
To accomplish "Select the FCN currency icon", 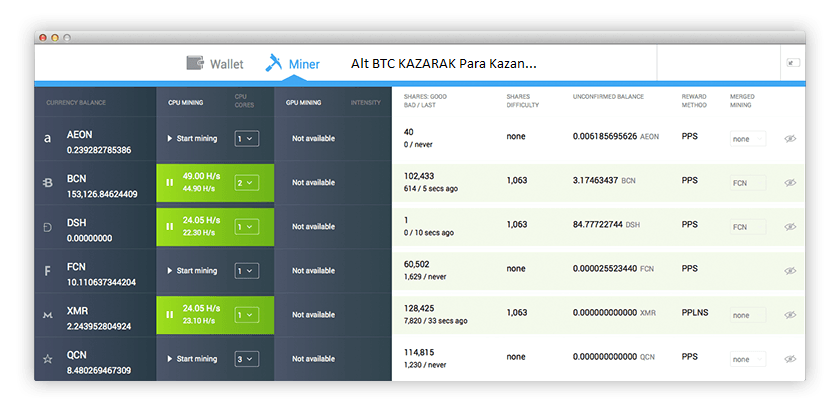I will click(x=47, y=271).
